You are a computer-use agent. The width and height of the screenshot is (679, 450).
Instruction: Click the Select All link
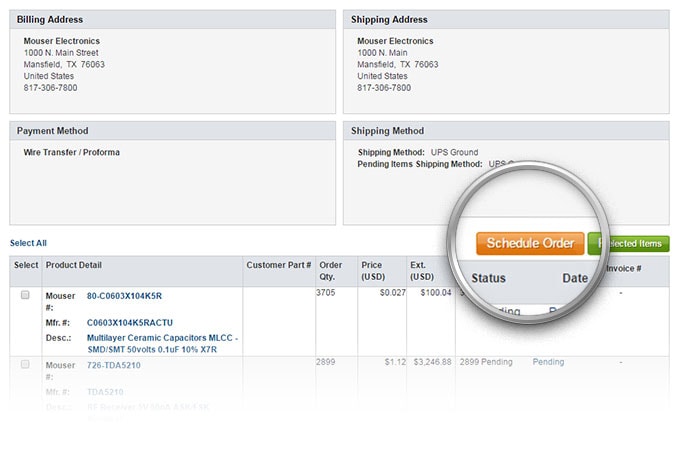coord(28,243)
